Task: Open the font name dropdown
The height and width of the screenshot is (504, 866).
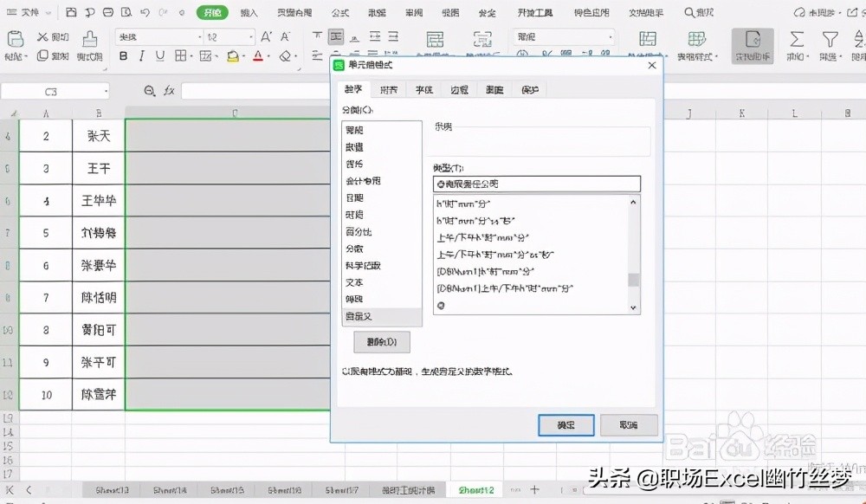Action: tap(201, 38)
